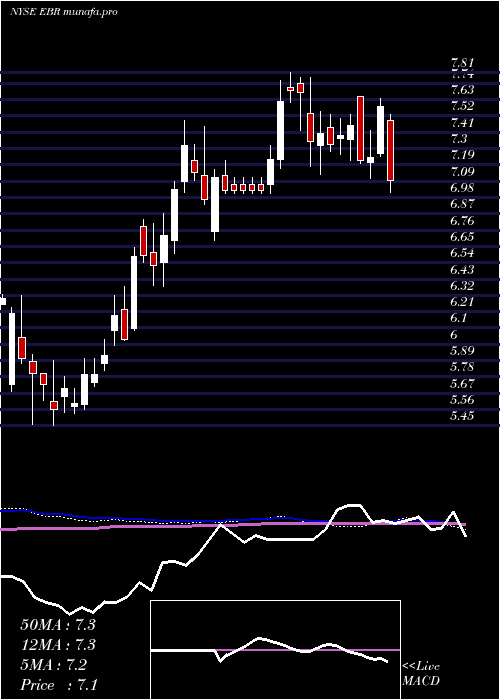Viewport: 500px width, 700px height.
Task: Click the 12MA : 7.3 readout
Action: click(58, 645)
